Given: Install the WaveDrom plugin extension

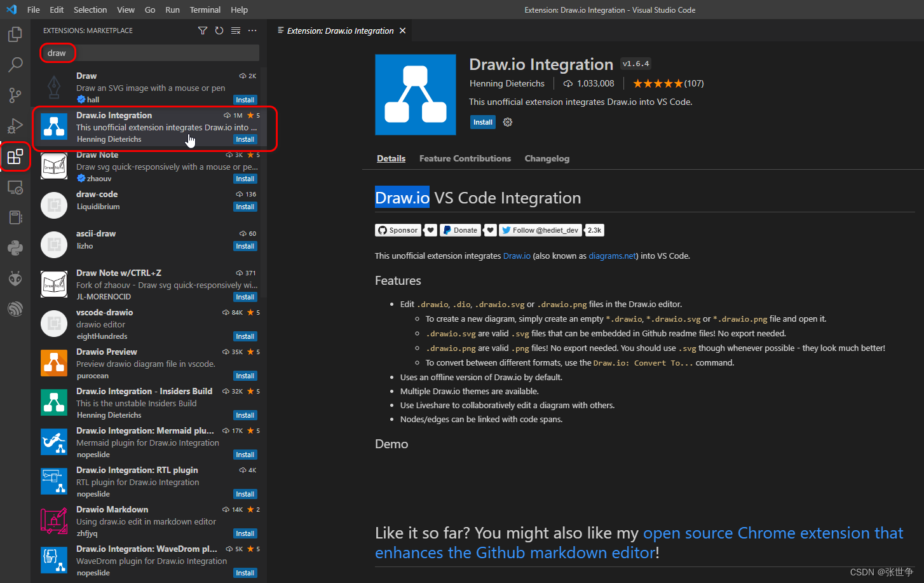Looking at the screenshot, I should point(245,573).
